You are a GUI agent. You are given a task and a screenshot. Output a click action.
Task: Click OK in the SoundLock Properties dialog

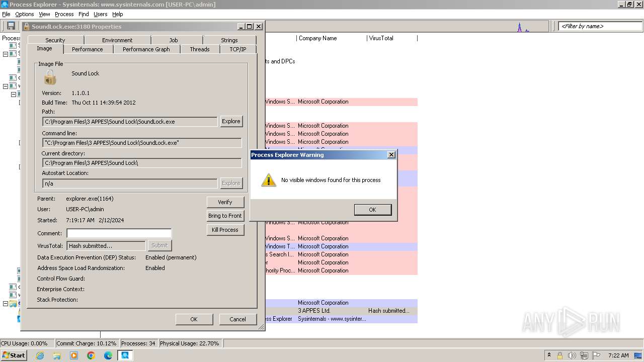click(194, 319)
